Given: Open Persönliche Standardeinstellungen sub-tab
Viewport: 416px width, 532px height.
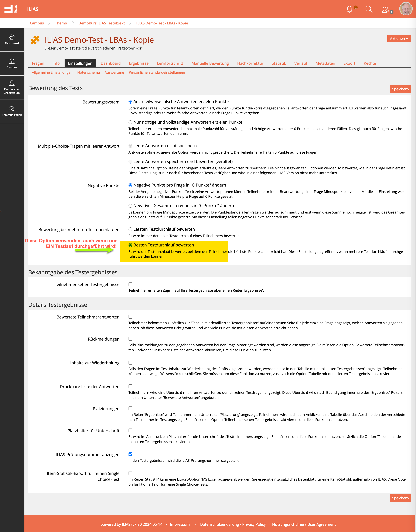Looking at the screenshot, I should [157, 72].
